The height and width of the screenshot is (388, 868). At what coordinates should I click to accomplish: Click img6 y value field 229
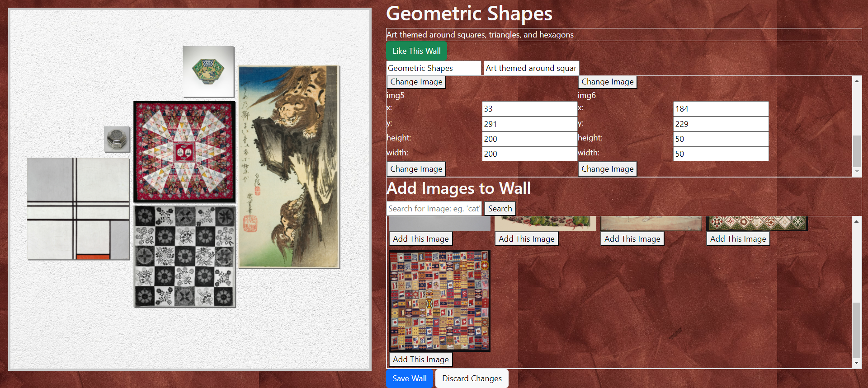(721, 124)
